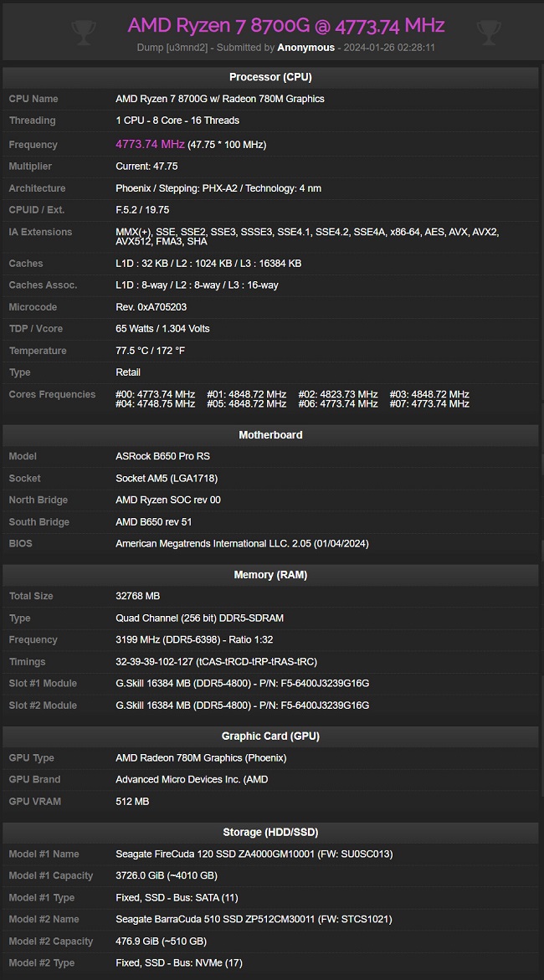
Task: Click the CPU Name value text
Action: click(219, 99)
